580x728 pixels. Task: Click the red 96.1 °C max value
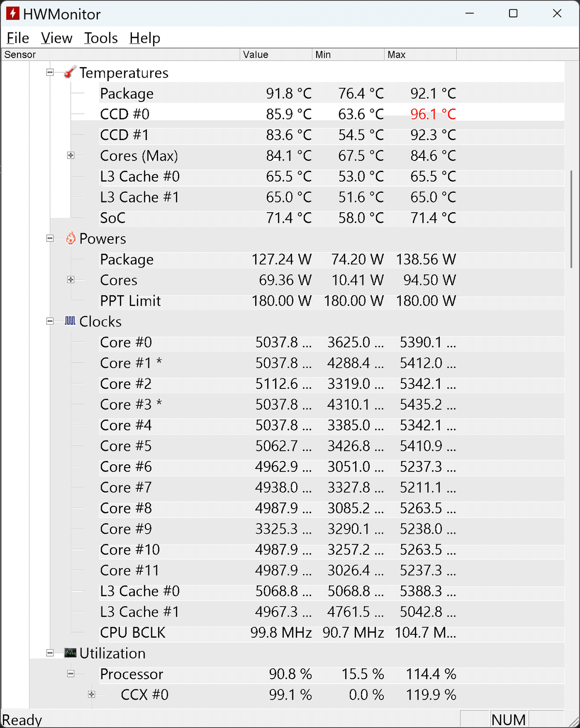pos(433,114)
